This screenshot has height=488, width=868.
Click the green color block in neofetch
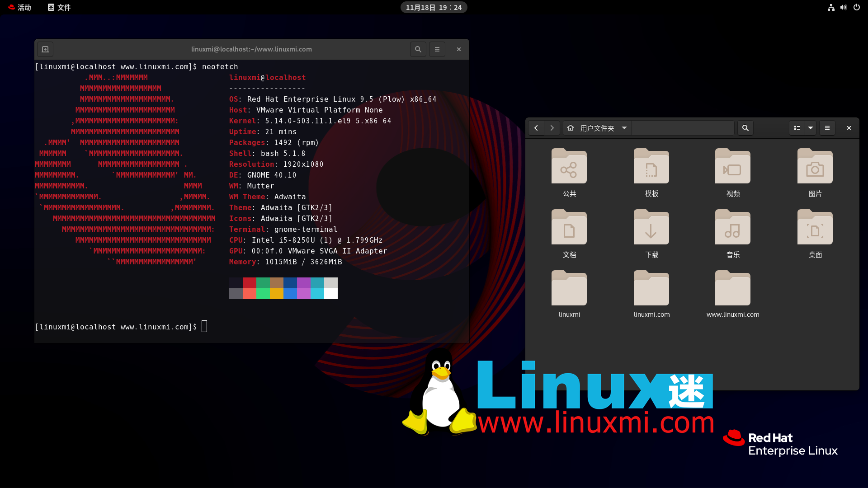tap(263, 283)
